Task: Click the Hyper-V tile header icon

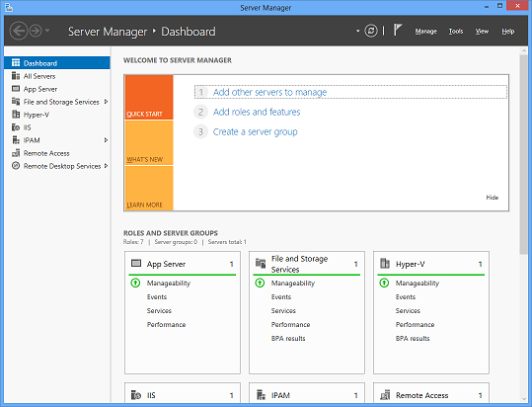Action: coord(385,263)
